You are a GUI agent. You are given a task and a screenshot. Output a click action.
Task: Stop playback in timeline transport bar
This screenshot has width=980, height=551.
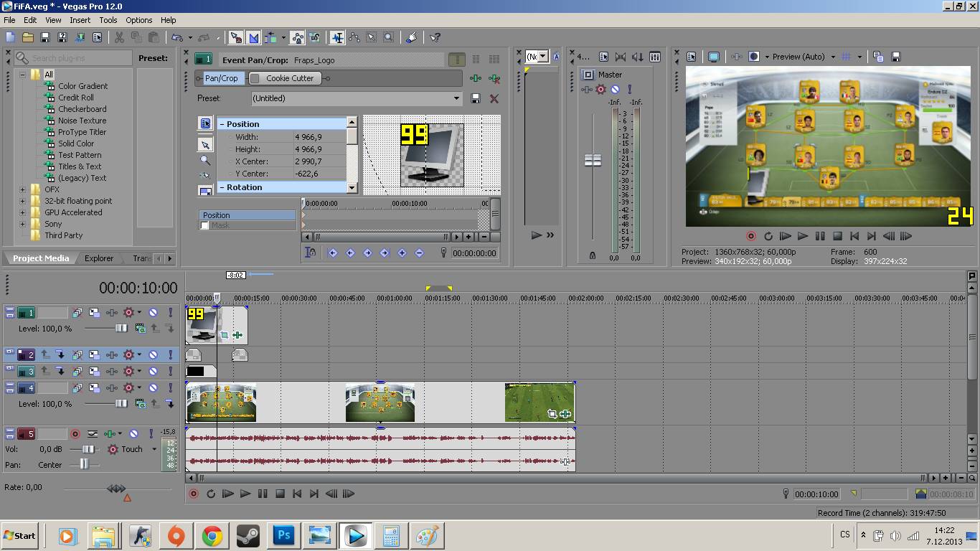pyautogui.click(x=280, y=494)
